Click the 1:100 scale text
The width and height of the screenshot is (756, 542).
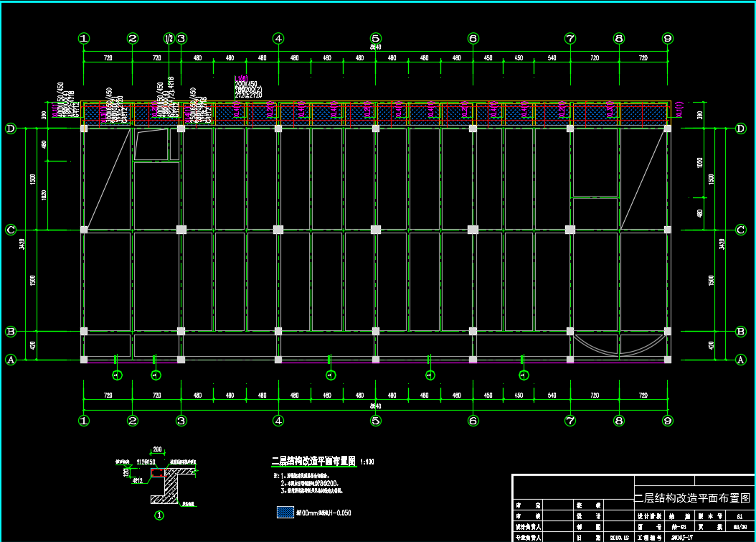tap(368, 462)
